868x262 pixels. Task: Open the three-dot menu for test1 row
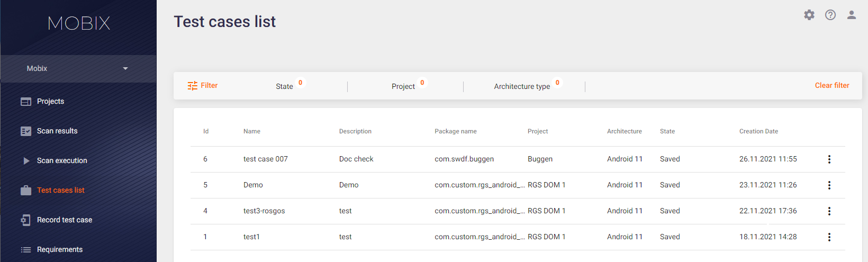(829, 237)
